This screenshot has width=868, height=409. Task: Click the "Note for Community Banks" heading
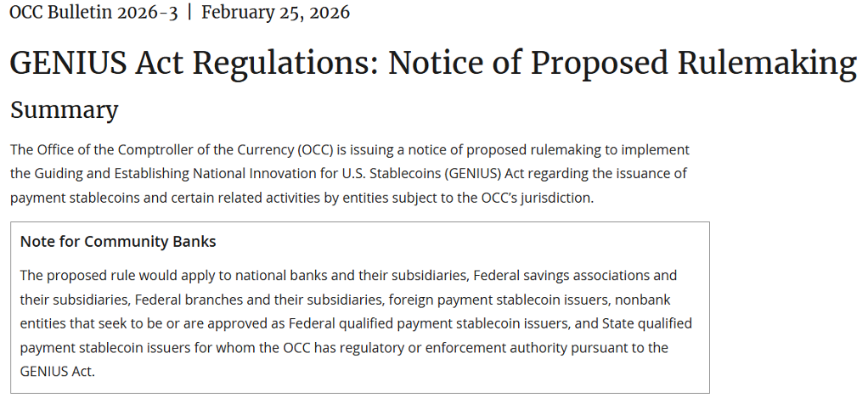click(118, 242)
